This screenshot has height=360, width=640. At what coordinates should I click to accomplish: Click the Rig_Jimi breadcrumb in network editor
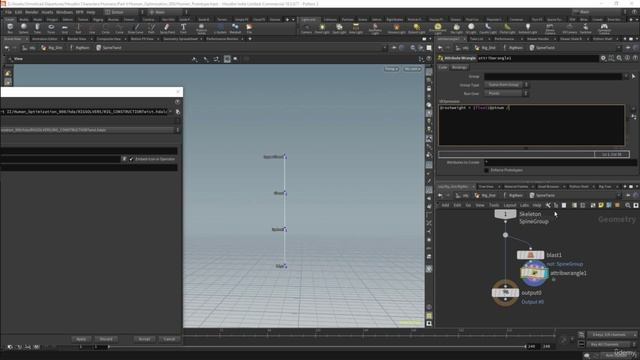pyautogui.click(x=485, y=196)
